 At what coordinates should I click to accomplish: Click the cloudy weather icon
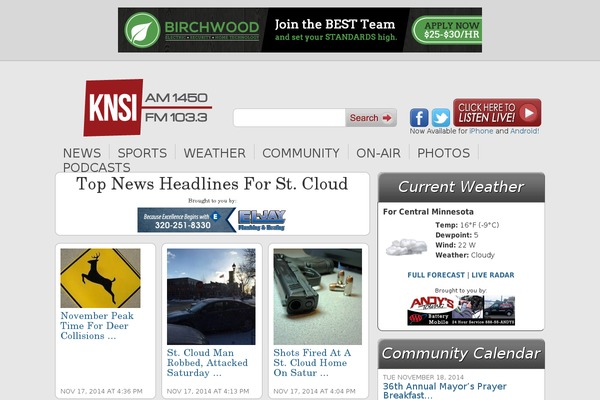406,247
